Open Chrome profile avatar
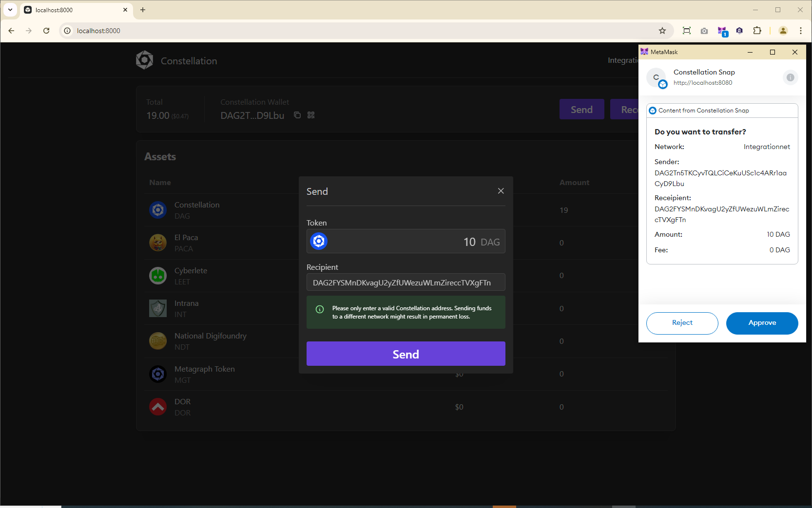 [783, 31]
